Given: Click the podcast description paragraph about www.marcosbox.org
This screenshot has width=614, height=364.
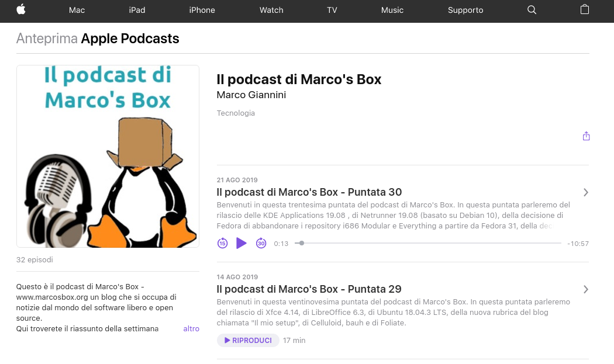Looking at the screenshot, I should pos(96,308).
